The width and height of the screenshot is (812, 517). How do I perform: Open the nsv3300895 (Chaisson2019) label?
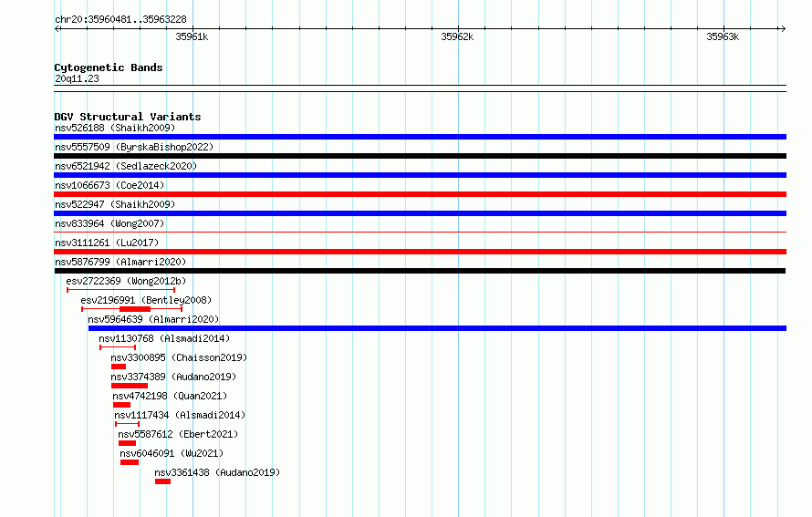point(179,357)
